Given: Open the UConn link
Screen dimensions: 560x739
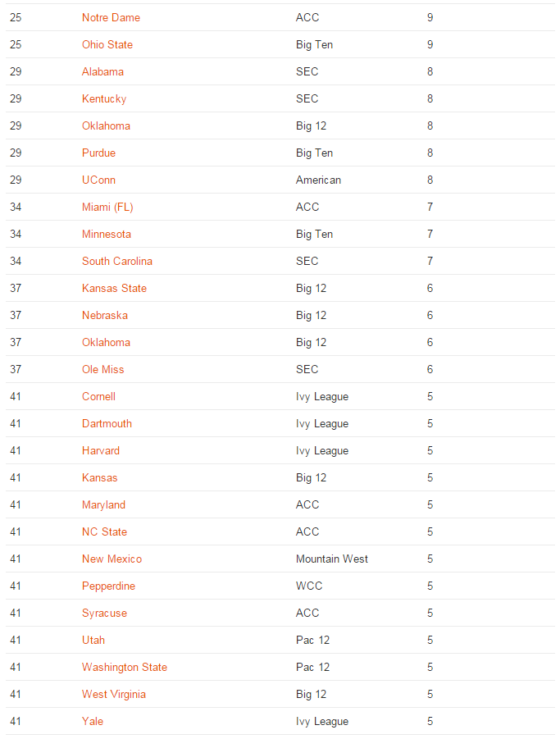Looking at the screenshot, I should coord(98,180).
